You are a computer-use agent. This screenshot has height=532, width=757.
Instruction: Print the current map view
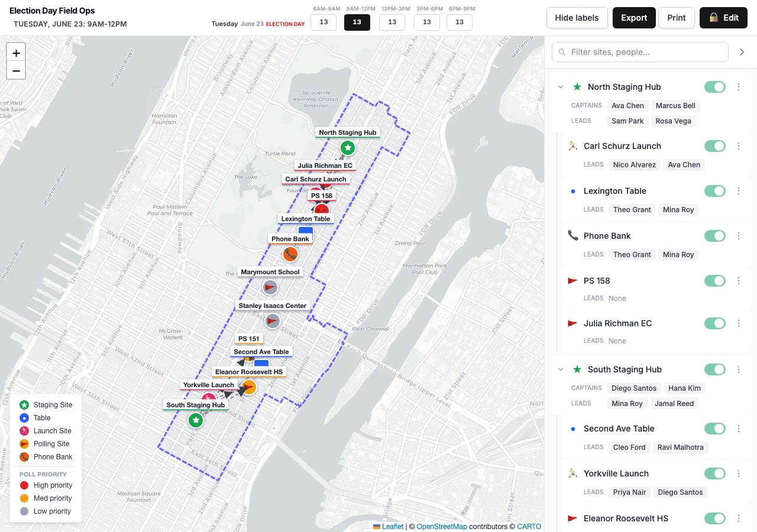pos(677,18)
